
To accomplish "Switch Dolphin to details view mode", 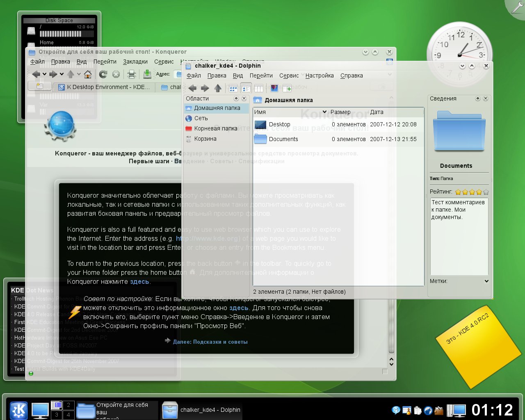I will coord(246,88).
